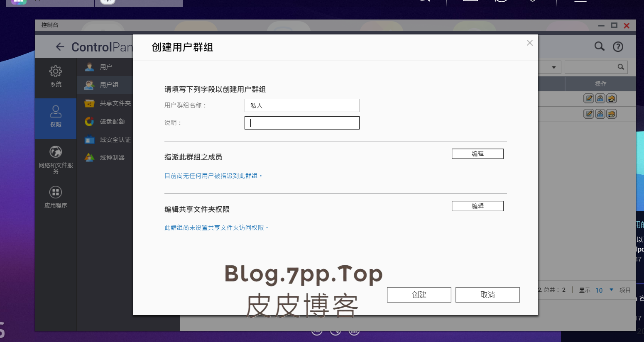Click 此群组尚未设置共享文件夹访问权限 text
Image resolution: width=644 pixels, height=342 pixels.
tap(216, 227)
